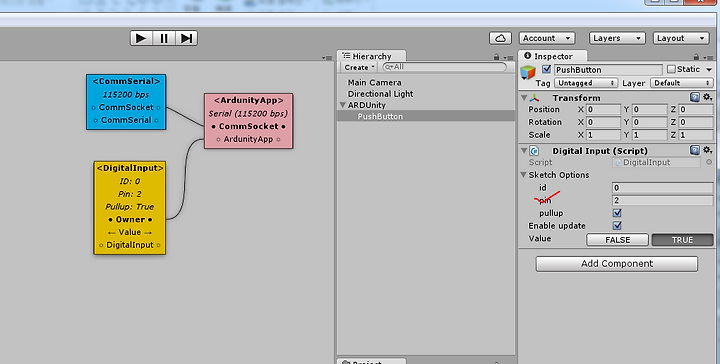The height and width of the screenshot is (364, 720).
Task: Collapse the Digital Input script component
Action: [x=524, y=151]
